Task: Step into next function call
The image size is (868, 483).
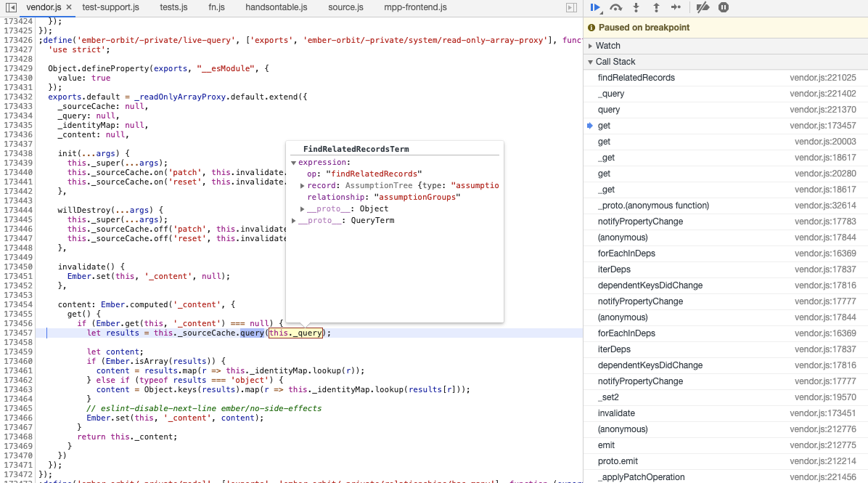Action: [x=636, y=7]
